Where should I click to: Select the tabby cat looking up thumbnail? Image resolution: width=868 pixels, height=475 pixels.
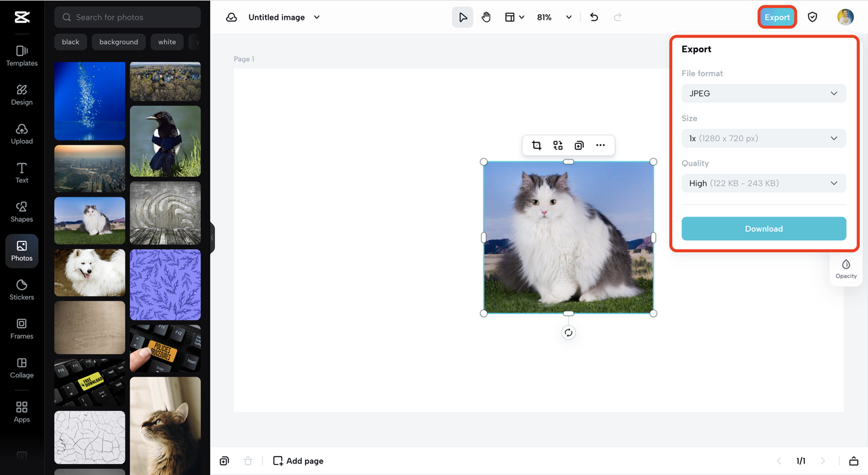165,425
